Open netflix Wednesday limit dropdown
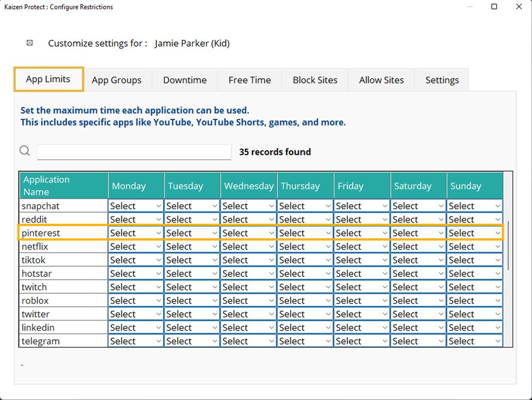Viewport: 532px width, 400px height. pyautogui.click(x=248, y=247)
